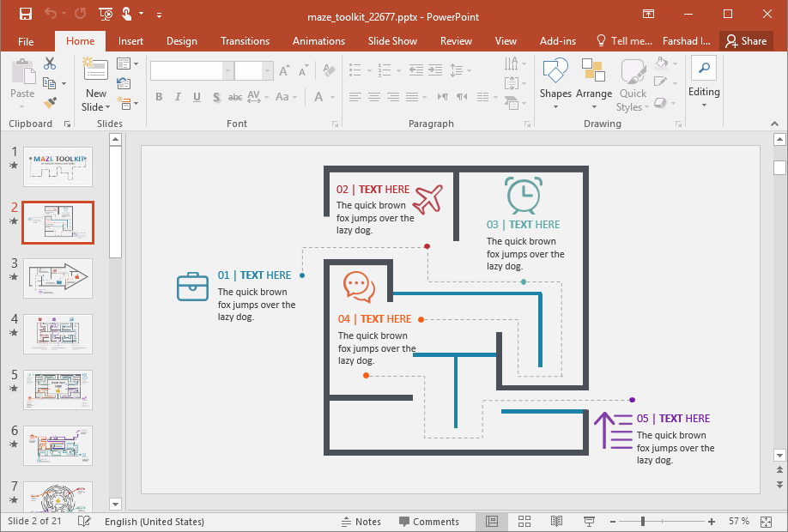Screen dimensions: 788x532
Task: Toggle Italic formatting
Action: point(177,97)
